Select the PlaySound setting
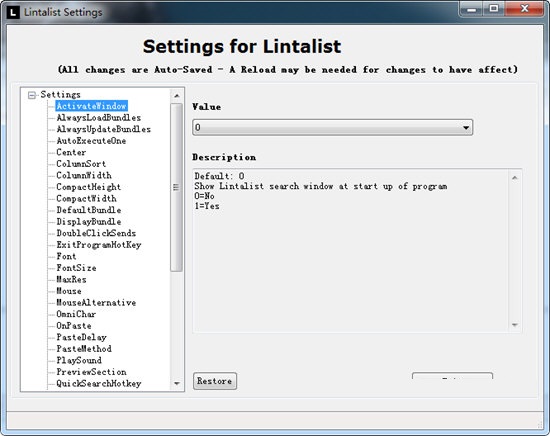 pos(79,361)
